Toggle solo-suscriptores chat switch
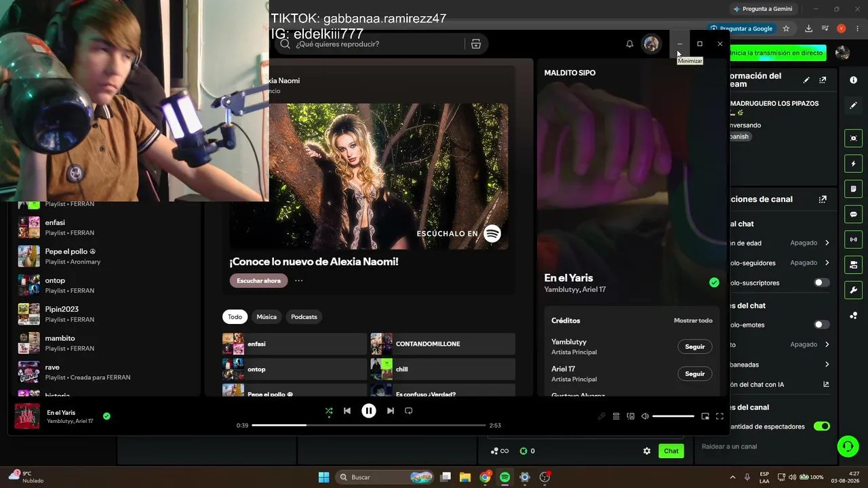Viewport: 868px width, 488px height. click(x=822, y=283)
